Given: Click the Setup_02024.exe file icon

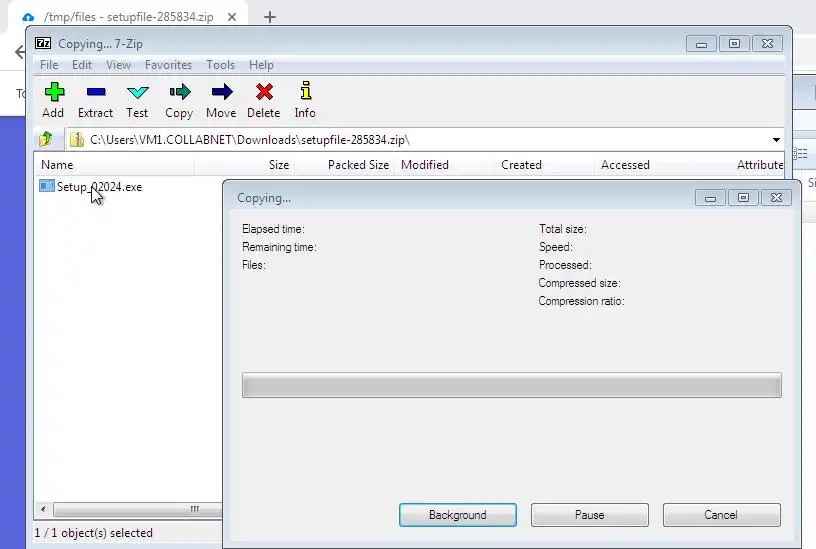Looking at the screenshot, I should tap(47, 186).
